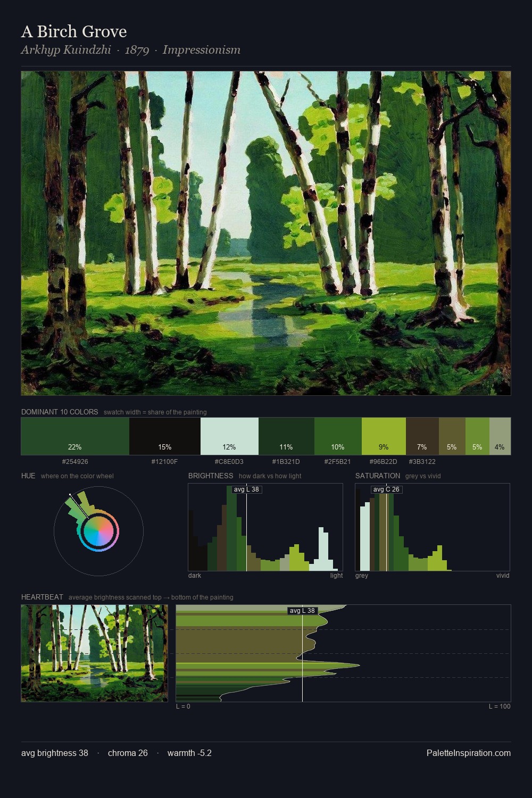The width and height of the screenshot is (532, 798).
Task: Click the HEARTBEAT section heading
Action: [42, 597]
